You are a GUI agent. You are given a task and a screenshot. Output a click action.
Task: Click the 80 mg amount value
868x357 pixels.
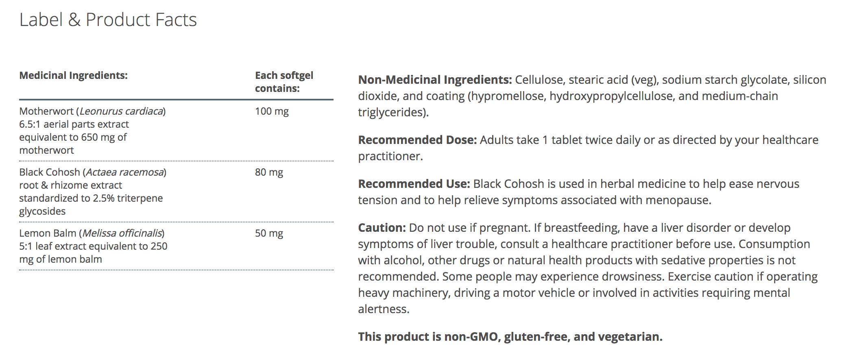pyautogui.click(x=269, y=172)
